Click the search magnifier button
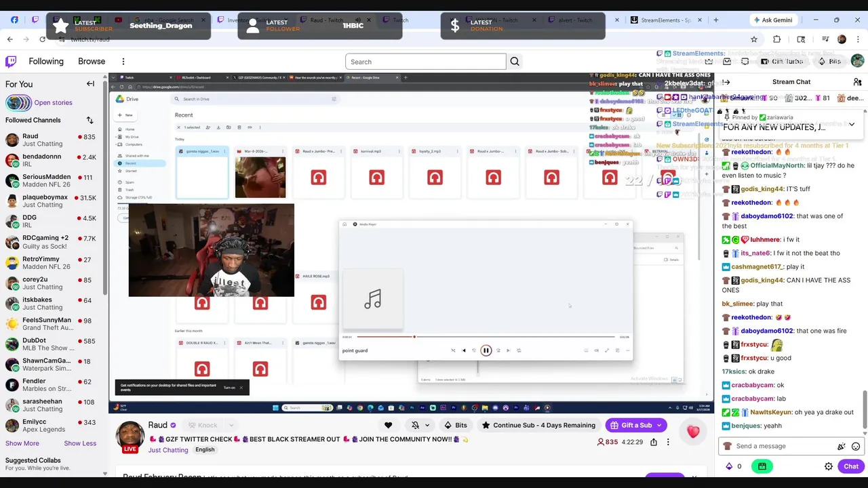 (x=515, y=62)
